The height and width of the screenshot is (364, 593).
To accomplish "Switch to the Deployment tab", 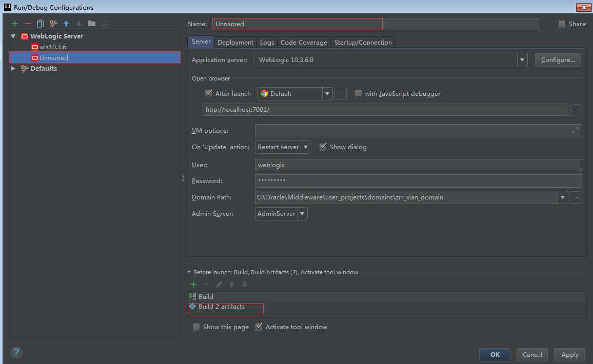I will click(x=235, y=43).
